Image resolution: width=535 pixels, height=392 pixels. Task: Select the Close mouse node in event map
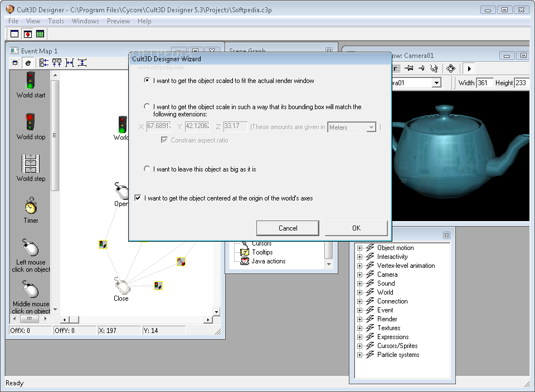pyautogui.click(x=122, y=286)
